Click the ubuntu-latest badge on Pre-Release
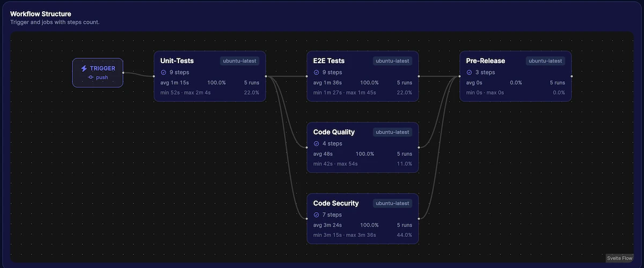 (546, 61)
